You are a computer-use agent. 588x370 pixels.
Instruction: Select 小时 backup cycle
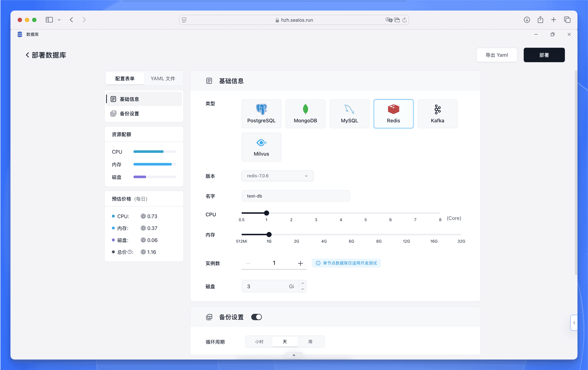pos(259,342)
